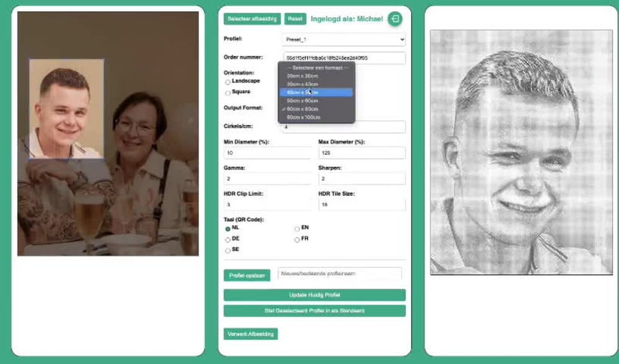This screenshot has height=364, width=619.
Task: Click the halftone portrait preview image
Action: coord(521,152)
